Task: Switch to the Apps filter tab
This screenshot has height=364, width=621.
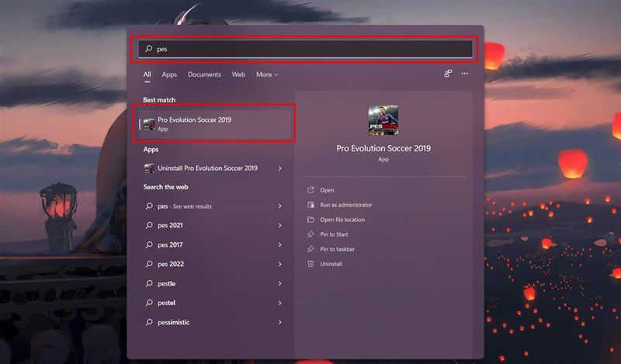Action: 169,75
